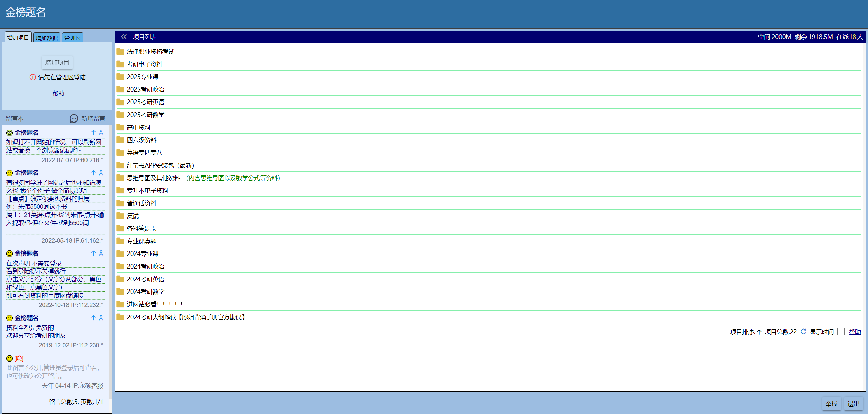Click the 新增留言 speech bubble icon
Image resolution: width=868 pixels, height=414 pixels.
(74, 118)
